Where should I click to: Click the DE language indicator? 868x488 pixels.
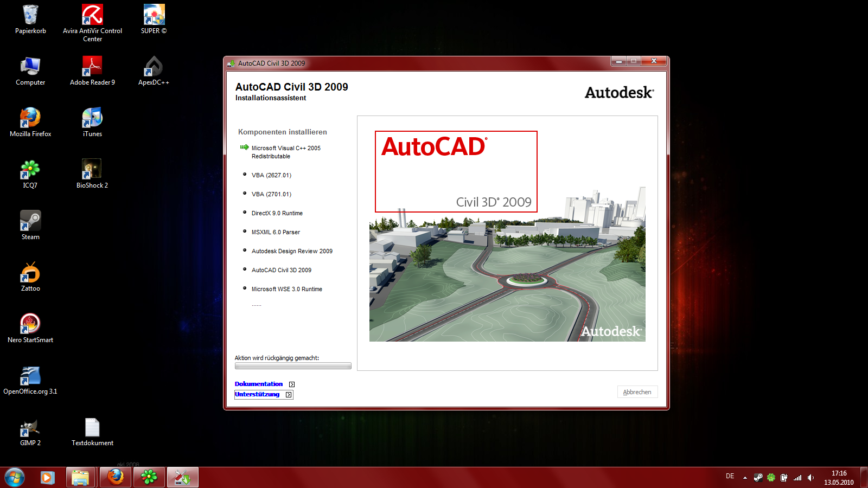coord(730,476)
